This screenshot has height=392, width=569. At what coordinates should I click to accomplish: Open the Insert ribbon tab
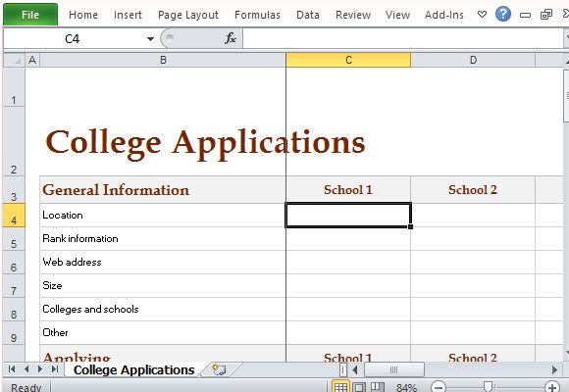[128, 15]
